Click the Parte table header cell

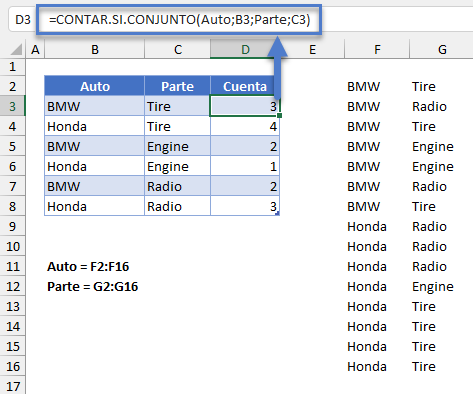pos(177,86)
